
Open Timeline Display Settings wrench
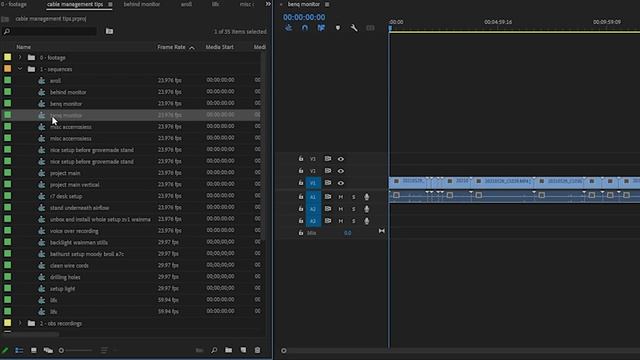tap(354, 28)
